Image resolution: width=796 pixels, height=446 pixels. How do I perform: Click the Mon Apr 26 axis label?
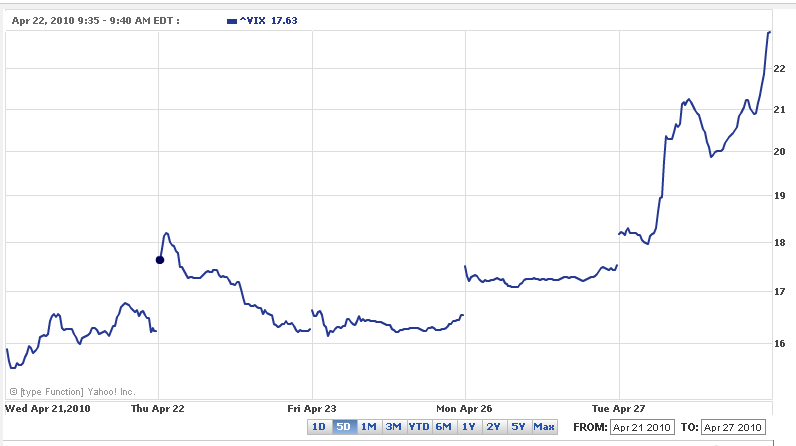click(464, 408)
